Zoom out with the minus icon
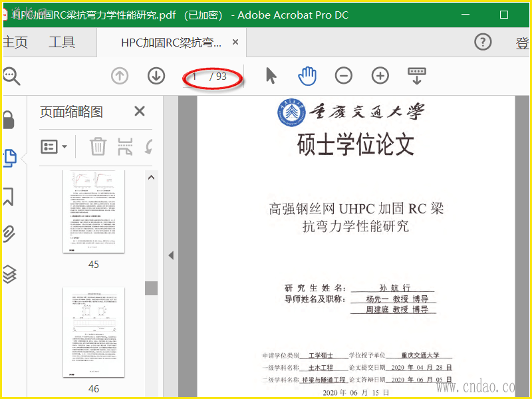The width and height of the screenshot is (532, 399). coord(344,76)
